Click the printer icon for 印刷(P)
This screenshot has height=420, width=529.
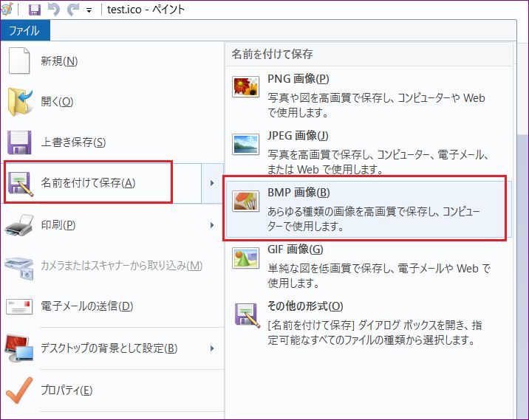[x=19, y=225]
